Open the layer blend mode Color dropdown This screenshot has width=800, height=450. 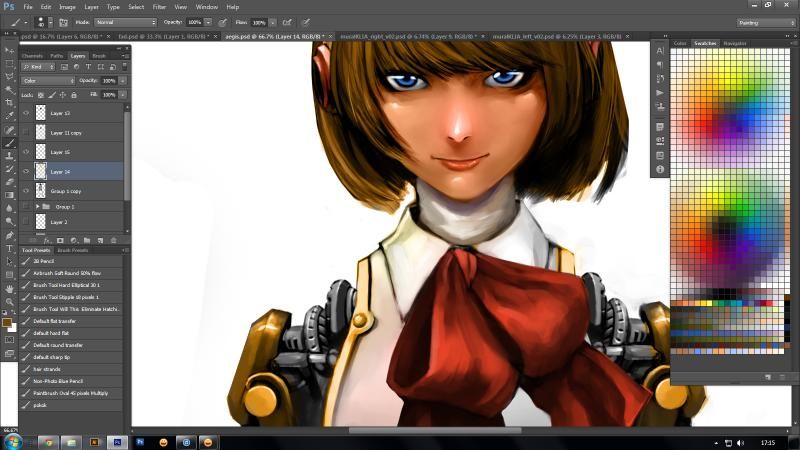pyautogui.click(x=48, y=81)
